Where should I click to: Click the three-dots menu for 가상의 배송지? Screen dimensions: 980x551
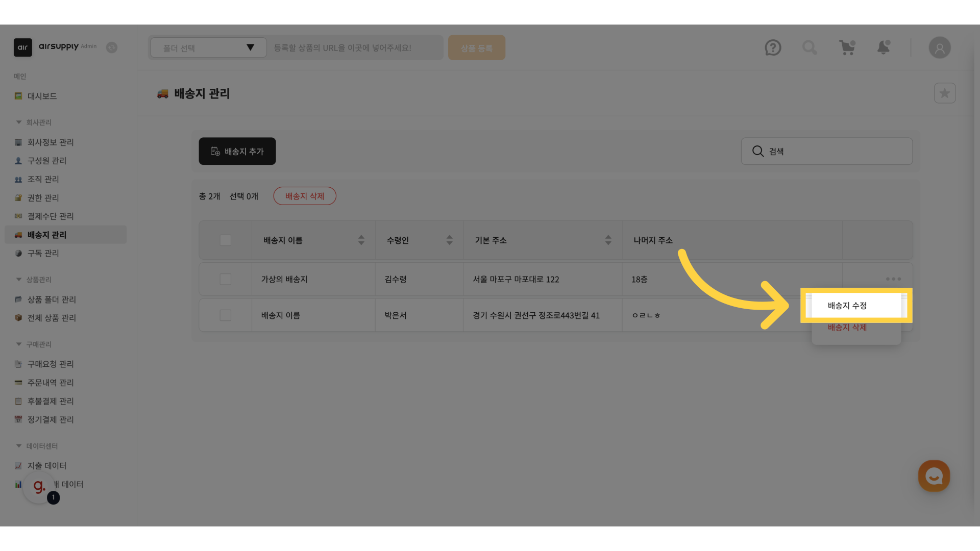pos(893,279)
